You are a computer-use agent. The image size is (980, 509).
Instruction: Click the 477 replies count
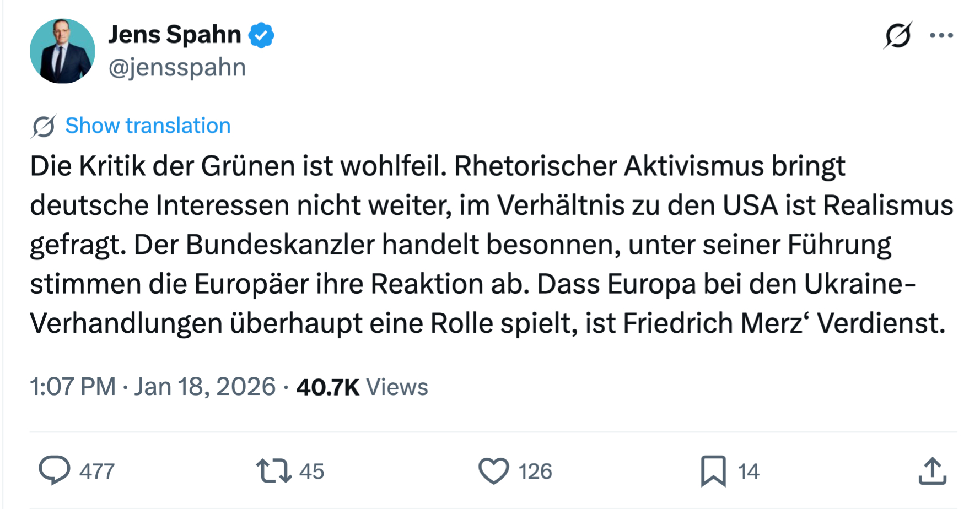[97, 472]
